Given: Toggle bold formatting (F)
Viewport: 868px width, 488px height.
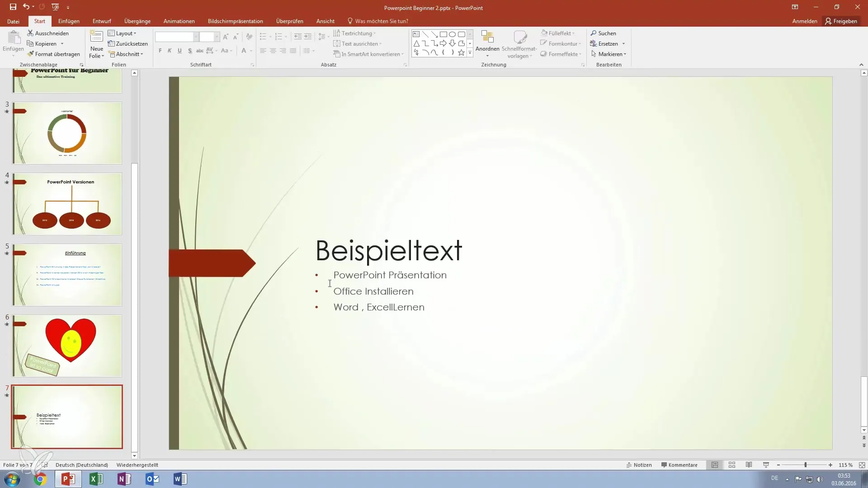Looking at the screenshot, I should pyautogui.click(x=160, y=51).
